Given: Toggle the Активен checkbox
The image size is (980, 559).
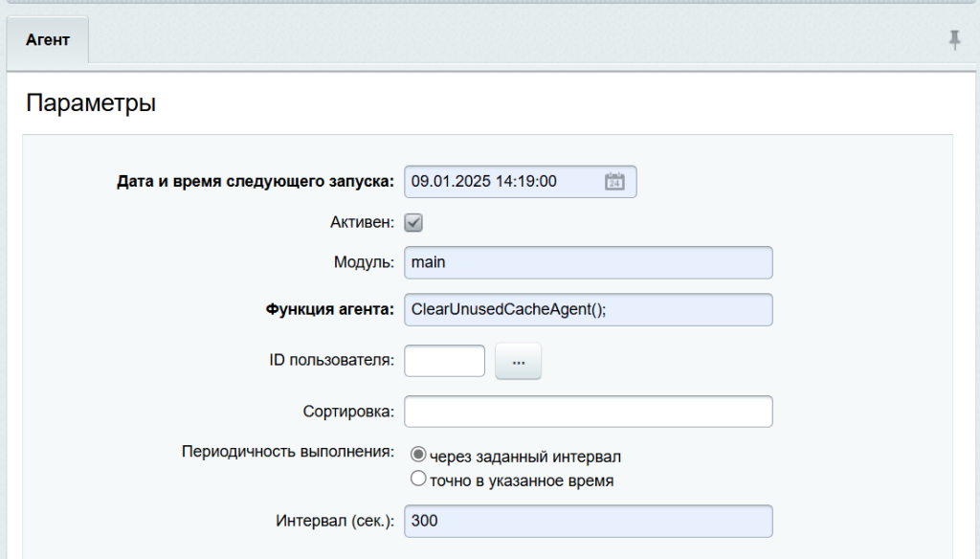Looking at the screenshot, I should [413, 223].
